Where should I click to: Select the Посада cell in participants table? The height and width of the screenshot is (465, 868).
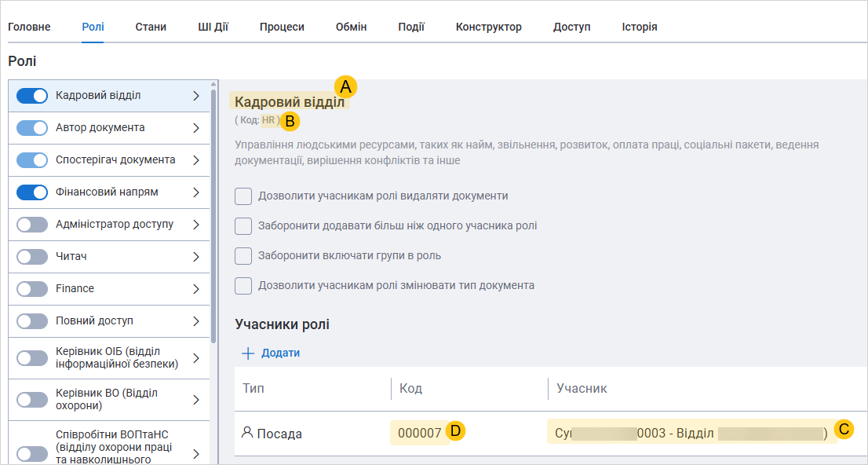click(279, 434)
